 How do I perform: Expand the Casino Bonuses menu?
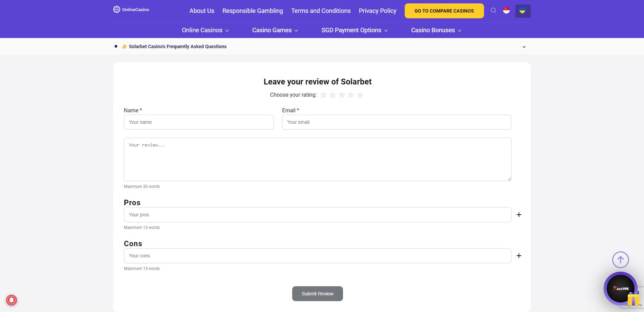(436, 30)
